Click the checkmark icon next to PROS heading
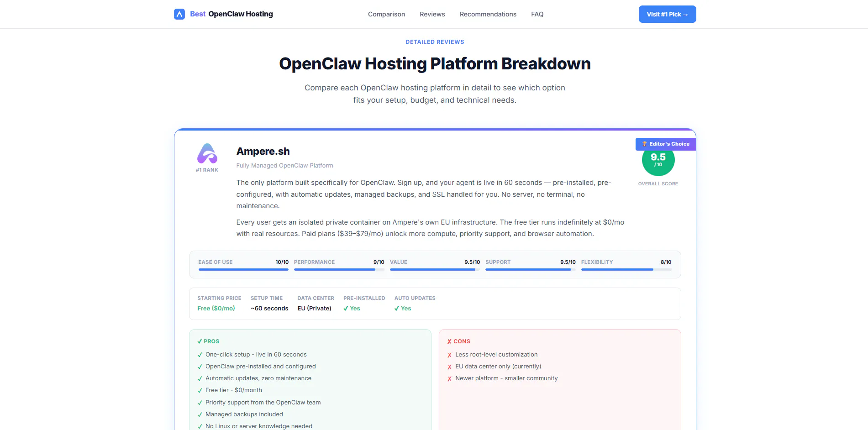868x430 pixels. 200,341
